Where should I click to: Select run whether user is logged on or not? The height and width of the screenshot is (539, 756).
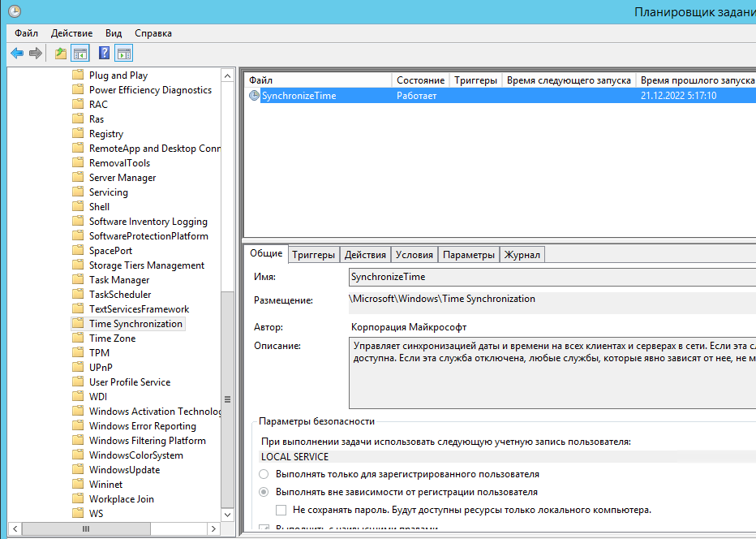point(264,492)
